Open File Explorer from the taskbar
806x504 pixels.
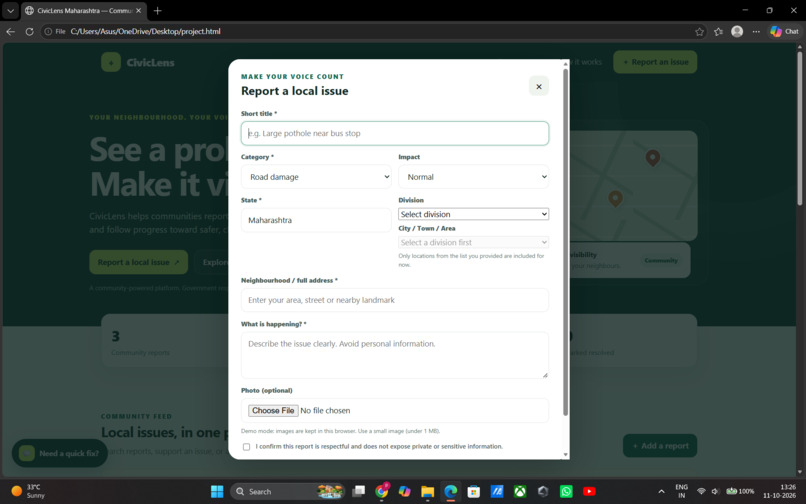[428, 492]
